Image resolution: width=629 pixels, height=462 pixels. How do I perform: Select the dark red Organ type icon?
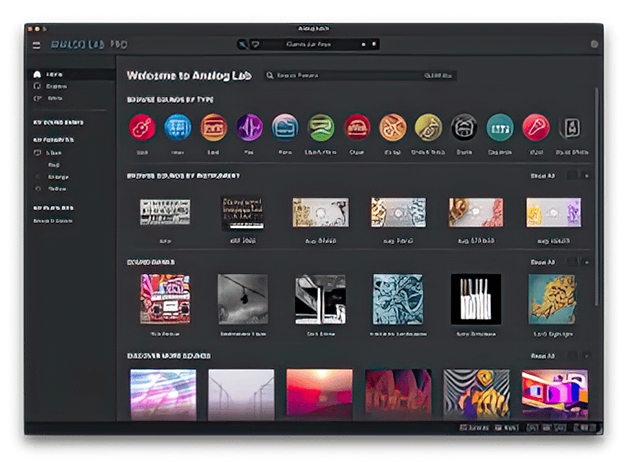pyautogui.click(x=357, y=128)
